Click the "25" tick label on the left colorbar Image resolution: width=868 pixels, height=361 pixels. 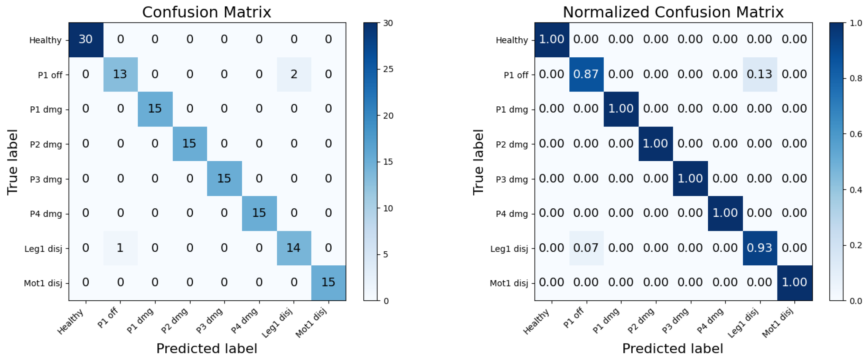tap(388, 69)
